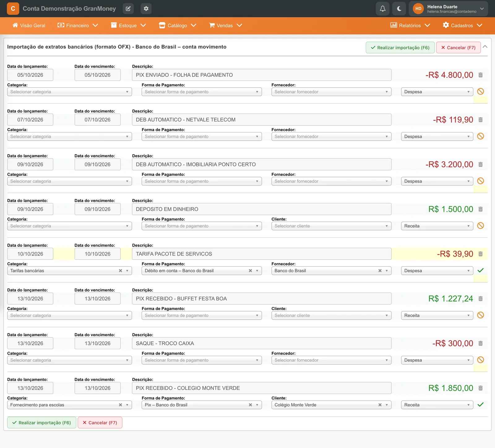This screenshot has width=495, height=448.
Task: Click the edit account name pencil icon
Action: click(128, 9)
